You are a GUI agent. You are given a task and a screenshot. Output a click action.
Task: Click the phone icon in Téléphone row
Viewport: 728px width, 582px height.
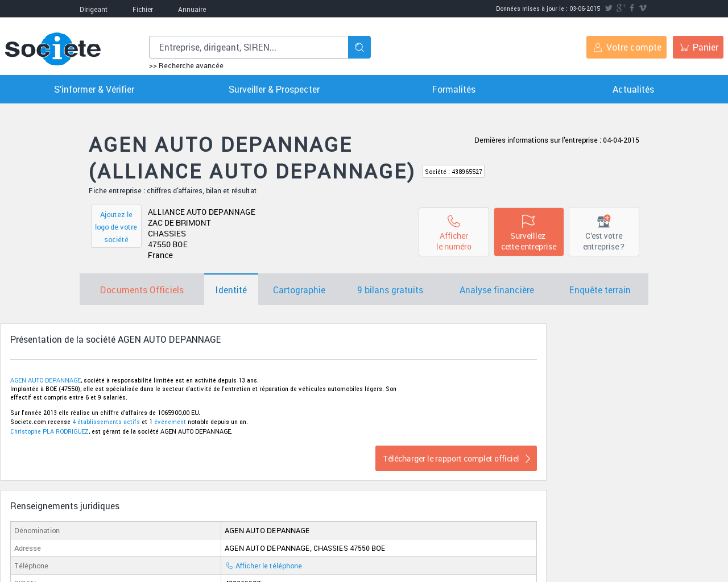(x=229, y=566)
